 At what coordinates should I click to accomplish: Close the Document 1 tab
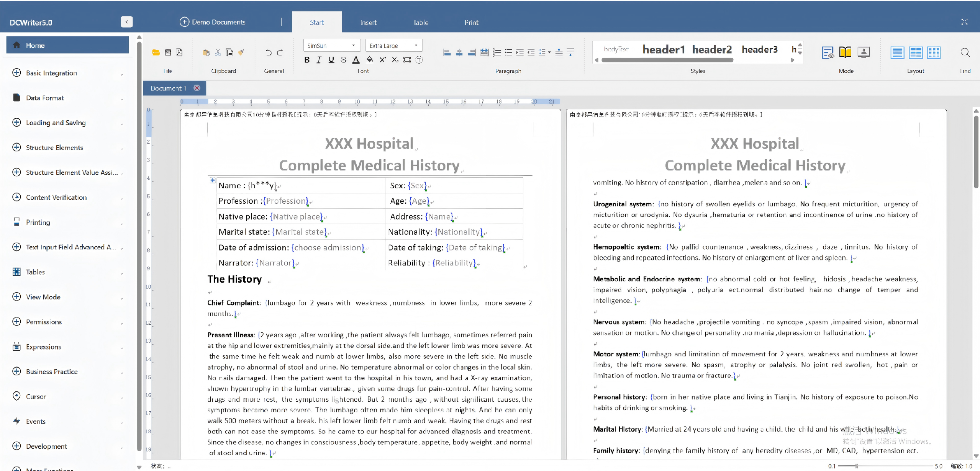(x=197, y=88)
